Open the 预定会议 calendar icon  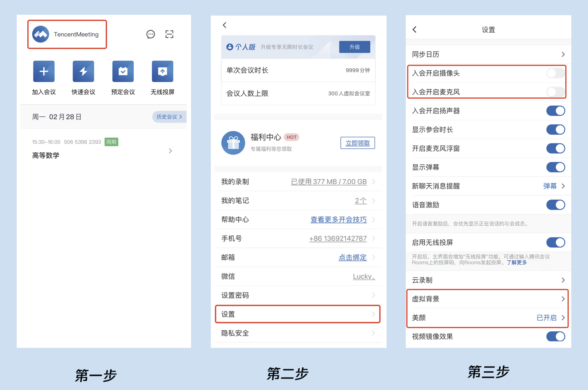pos(123,71)
